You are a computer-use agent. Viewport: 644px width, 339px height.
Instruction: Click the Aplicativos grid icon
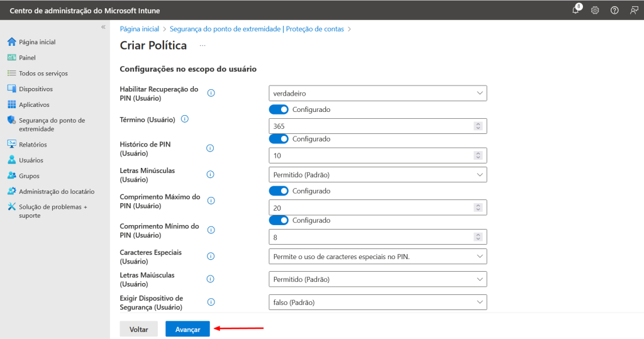click(x=11, y=104)
